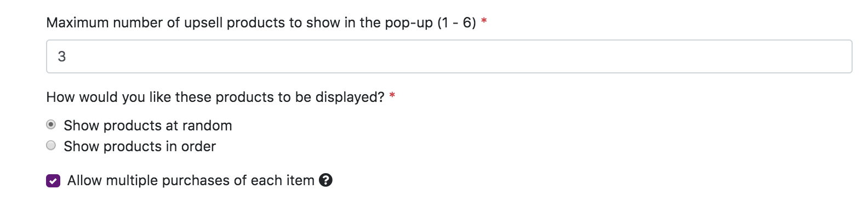Click "Allow multiple purchases of each item" label
Viewport: 868px width, 206px height.
point(191,180)
